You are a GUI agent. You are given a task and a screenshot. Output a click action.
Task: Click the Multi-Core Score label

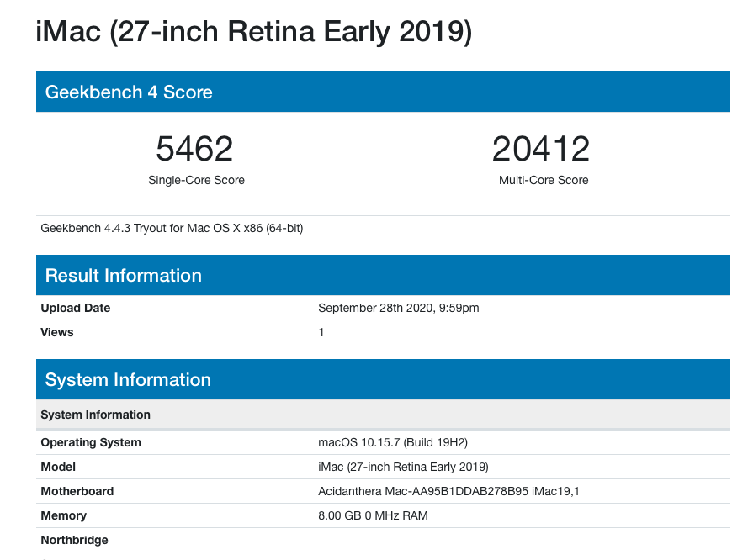[544, 180]
